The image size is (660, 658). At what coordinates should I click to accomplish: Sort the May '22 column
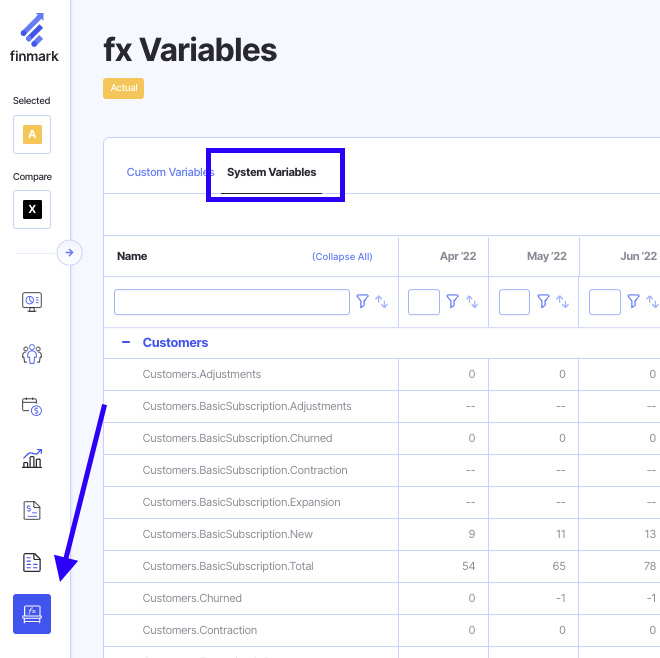coord(562,301)
